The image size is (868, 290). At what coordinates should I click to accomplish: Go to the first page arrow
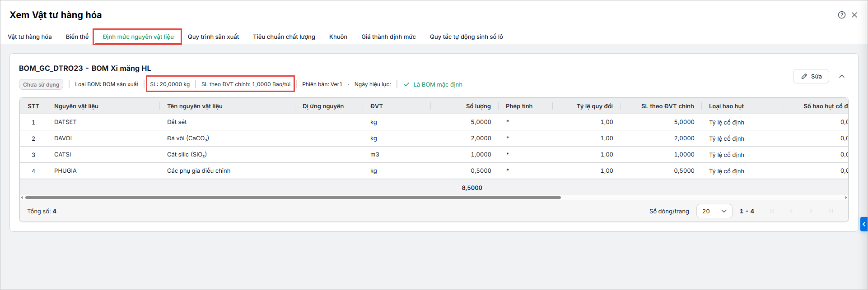point(772,211)
